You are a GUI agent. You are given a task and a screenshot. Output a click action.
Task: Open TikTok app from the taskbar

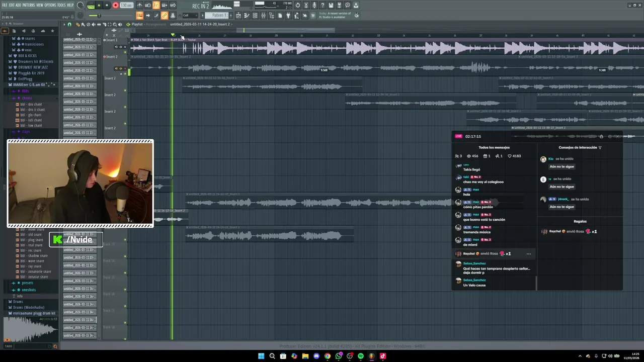click(x=383, y=356)
